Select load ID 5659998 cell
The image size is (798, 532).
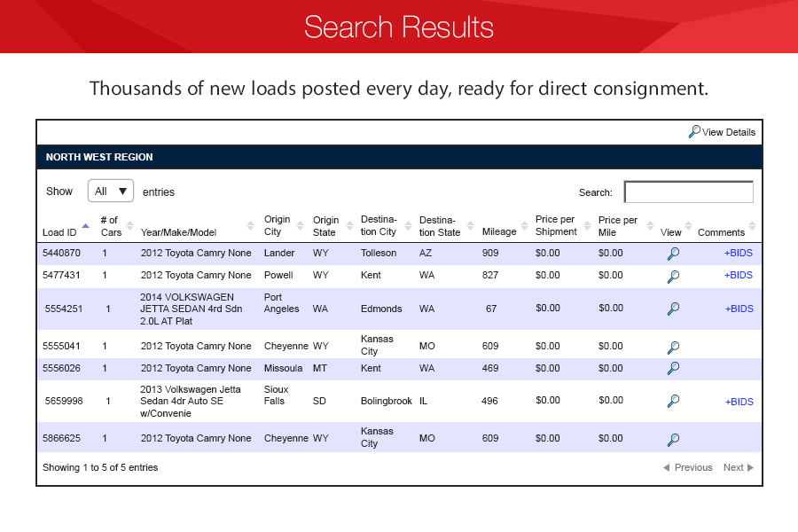[x=64, y=401]
